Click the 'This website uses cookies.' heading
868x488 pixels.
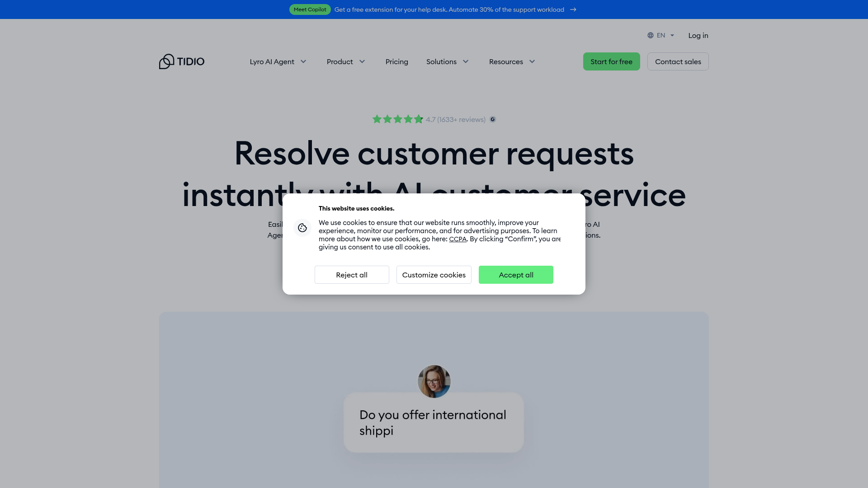[356, 208]
